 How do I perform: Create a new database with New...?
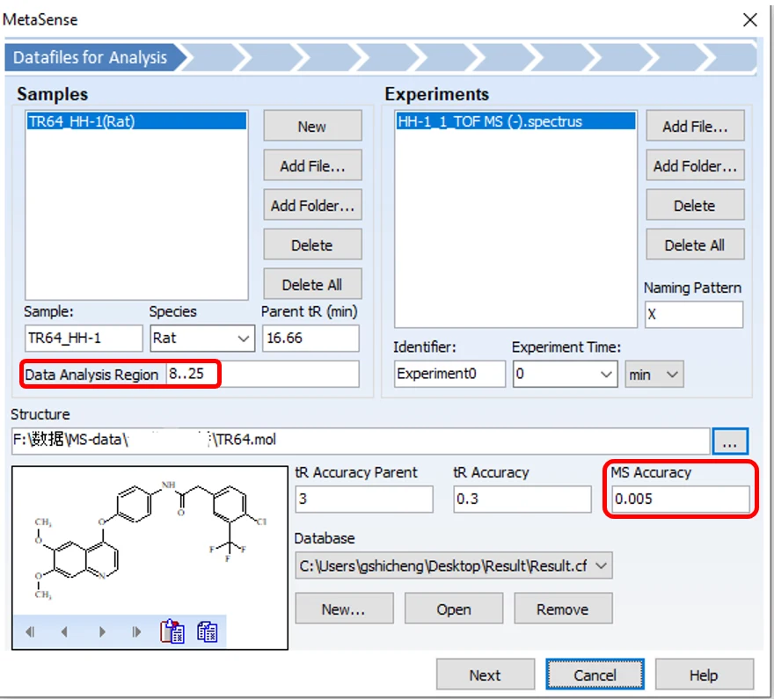point(344,609)
